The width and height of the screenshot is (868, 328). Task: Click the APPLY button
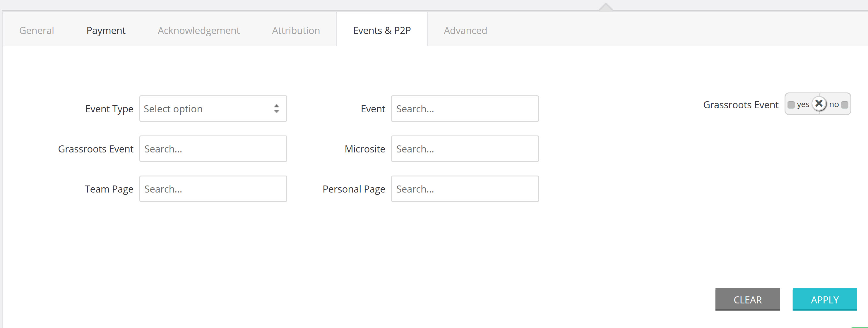(825, 299)
